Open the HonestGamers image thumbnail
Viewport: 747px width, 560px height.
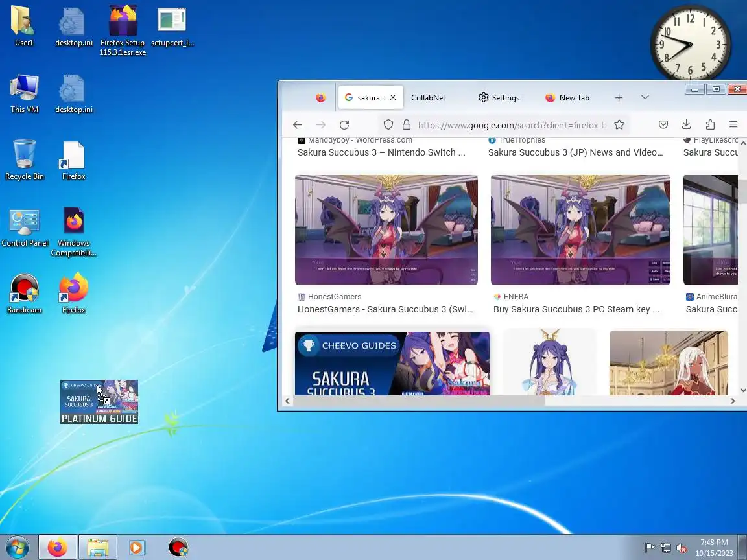[x=386, y=230]
